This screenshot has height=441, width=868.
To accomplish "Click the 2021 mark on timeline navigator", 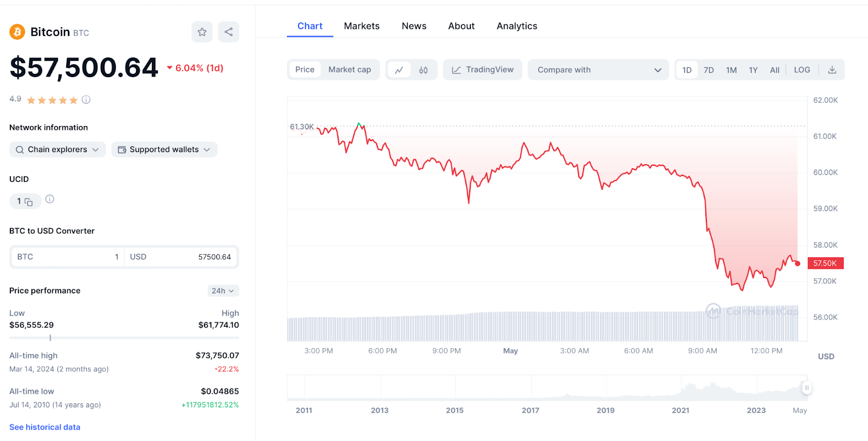I will pyautogui.click(x=680, y=411).
